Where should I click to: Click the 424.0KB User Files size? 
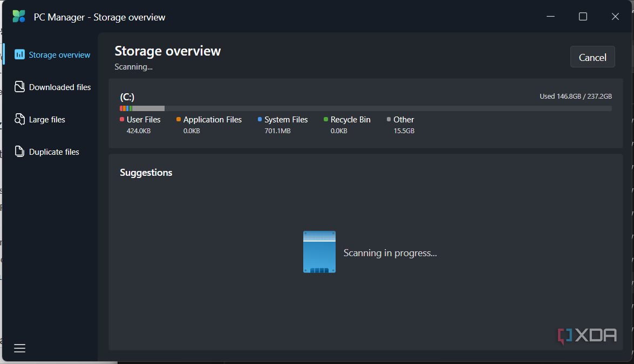click(139, 131)
